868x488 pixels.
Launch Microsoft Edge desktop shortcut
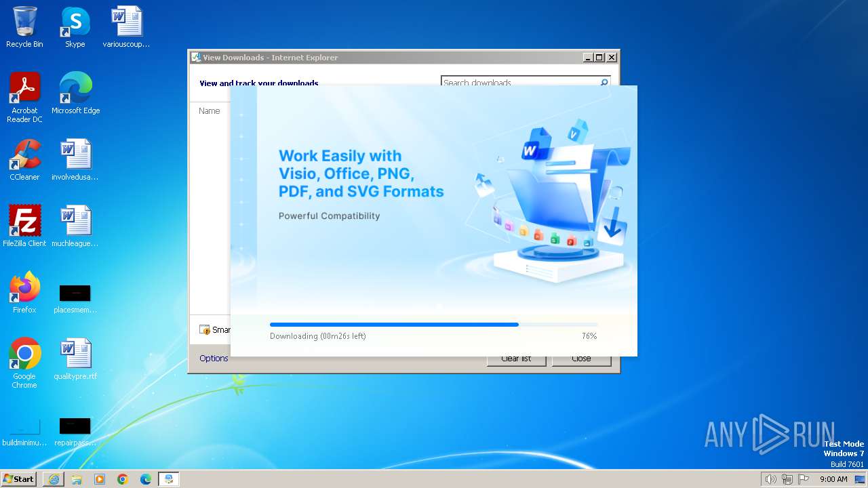click(75, 94)
